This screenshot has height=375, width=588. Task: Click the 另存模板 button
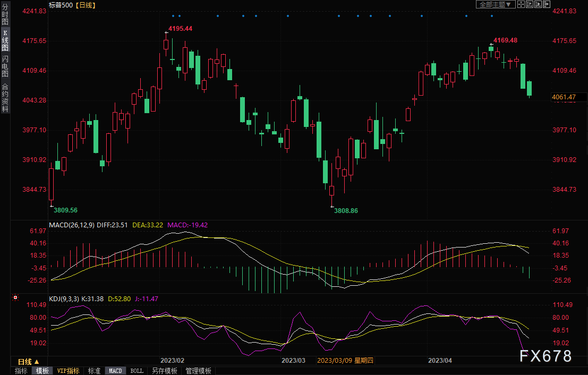(x=164, y=371)
